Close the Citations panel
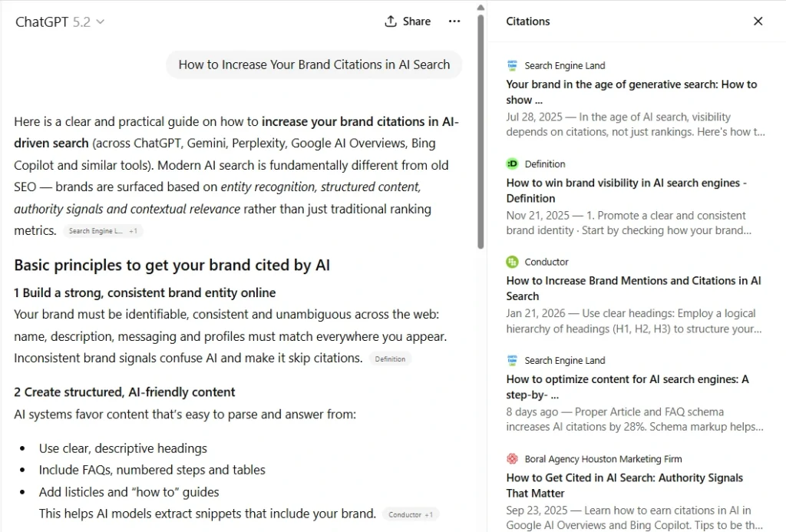 [x=758, y=21]
